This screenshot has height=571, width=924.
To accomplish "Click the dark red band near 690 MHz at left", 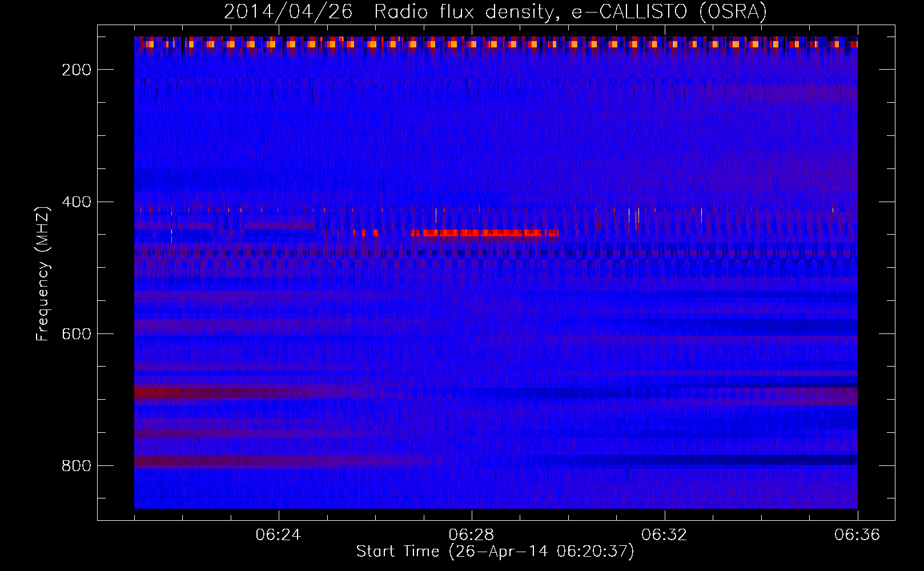I will [223, 393].
